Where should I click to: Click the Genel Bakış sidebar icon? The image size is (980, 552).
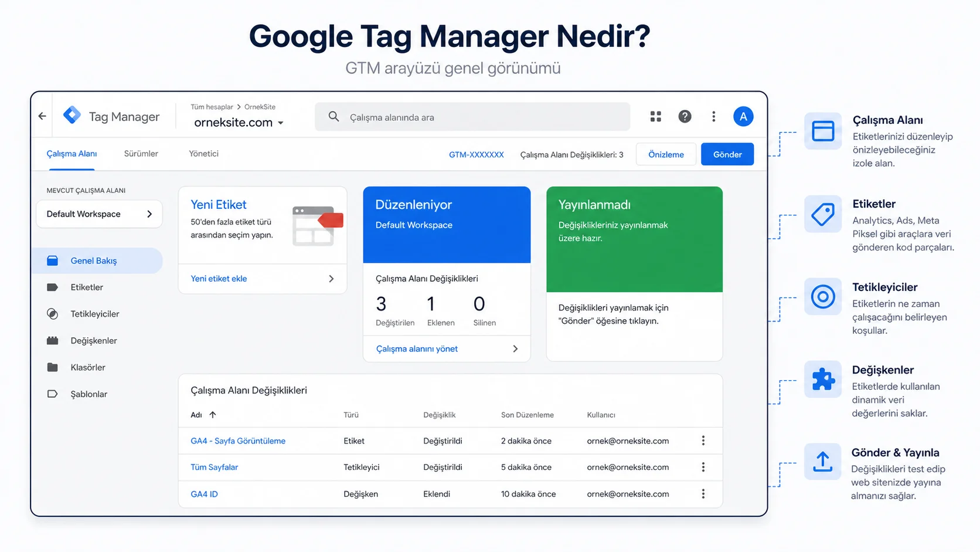52,260
